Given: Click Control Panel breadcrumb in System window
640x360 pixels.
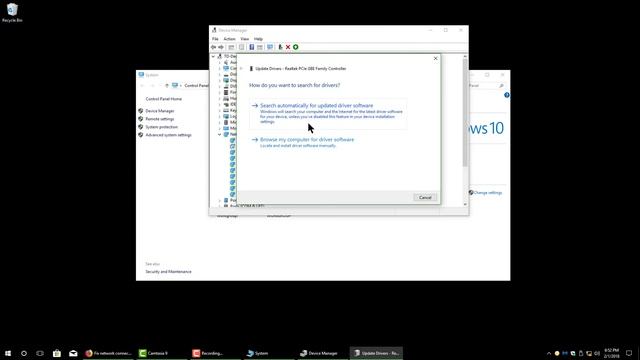Looking at the screenshot, I should (x=196, y=86).
